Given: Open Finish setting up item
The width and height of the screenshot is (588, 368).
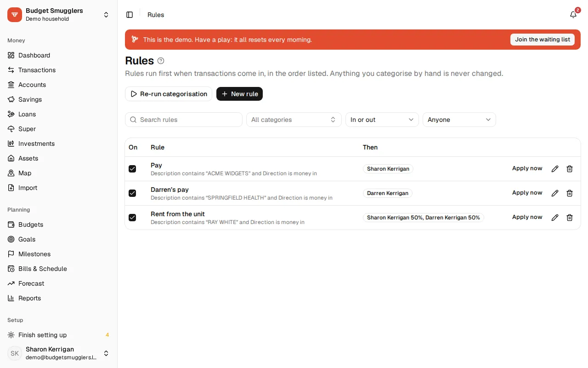Looking at the screenshot, I should tap(59, 335).
